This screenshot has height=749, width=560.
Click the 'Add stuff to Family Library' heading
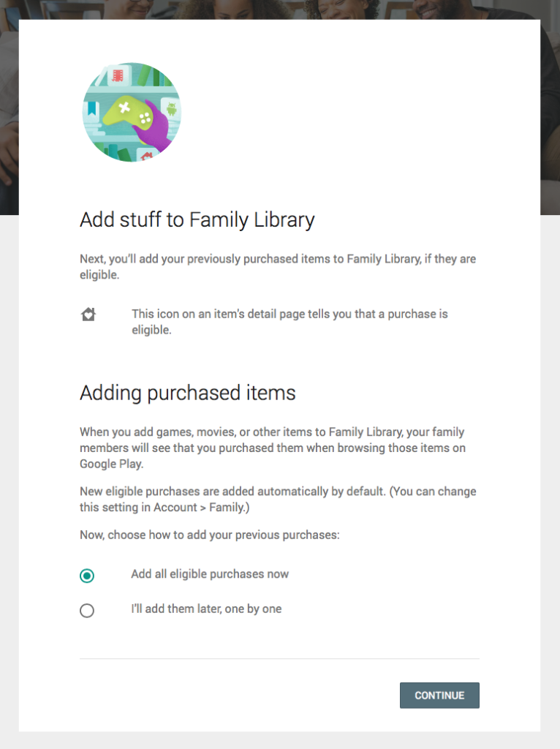197,219
